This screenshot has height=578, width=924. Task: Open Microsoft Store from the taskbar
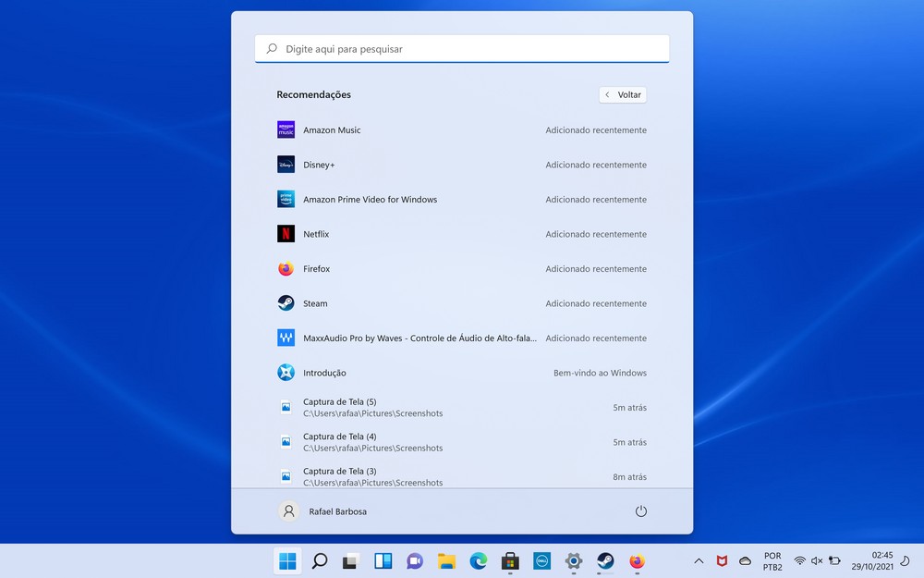510,560
